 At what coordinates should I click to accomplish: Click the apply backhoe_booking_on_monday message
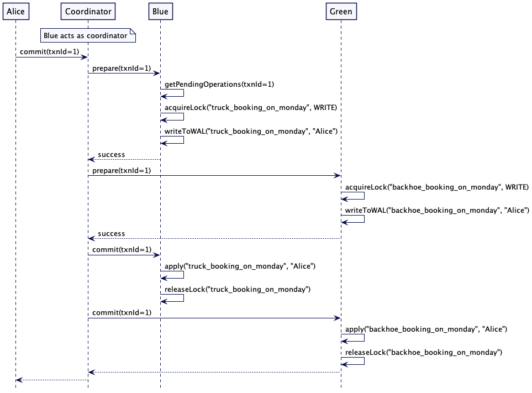[x=426, y=329]
